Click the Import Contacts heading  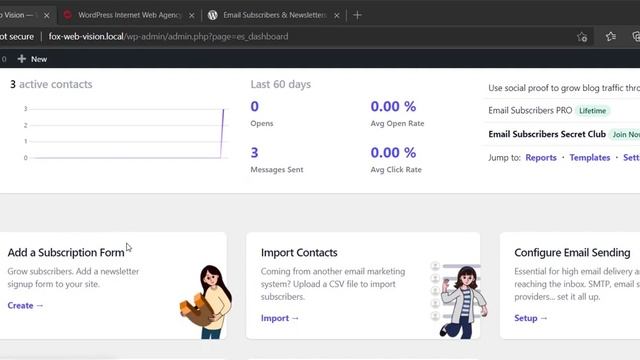[x=299, y=253]
